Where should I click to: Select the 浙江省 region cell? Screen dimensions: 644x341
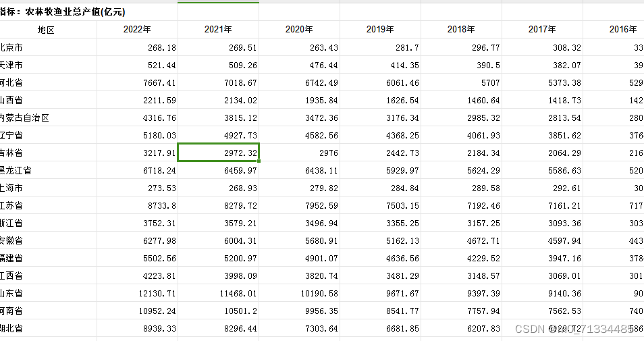49,223
